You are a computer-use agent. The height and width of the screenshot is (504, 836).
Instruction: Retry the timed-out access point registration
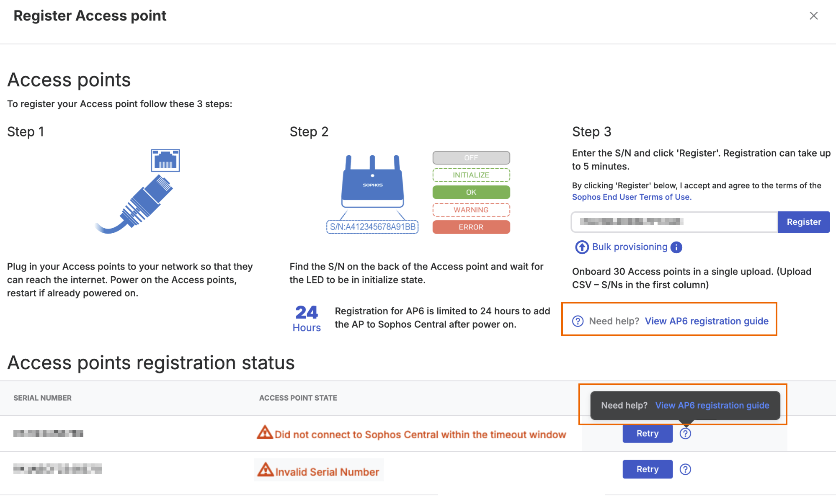click(648, 434)
